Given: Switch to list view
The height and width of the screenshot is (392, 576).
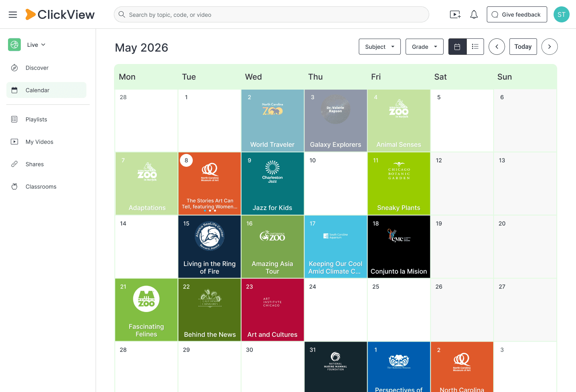Looking at the screenshot, I should pos(475,47).
